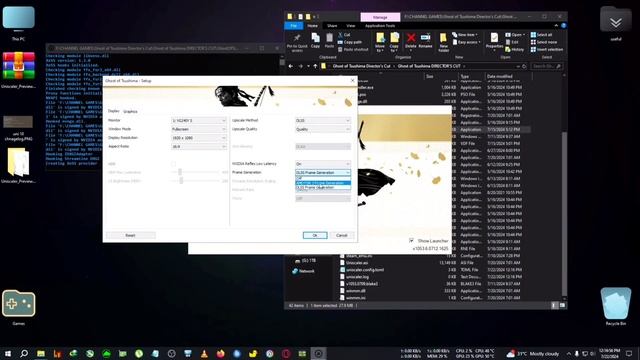Open the Aspect Ratio dropdown
Viewport: 640px width, 360px height.
click(x=199, y=147)
